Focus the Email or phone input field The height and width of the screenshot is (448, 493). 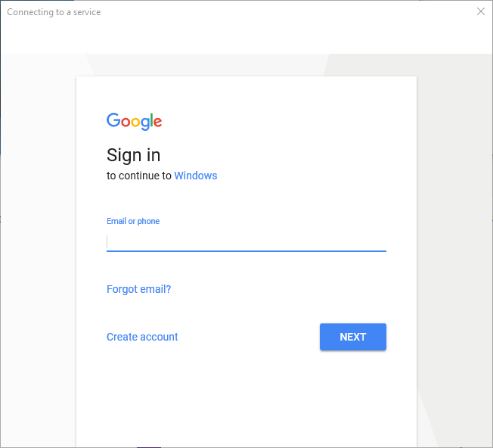(246, 241)
